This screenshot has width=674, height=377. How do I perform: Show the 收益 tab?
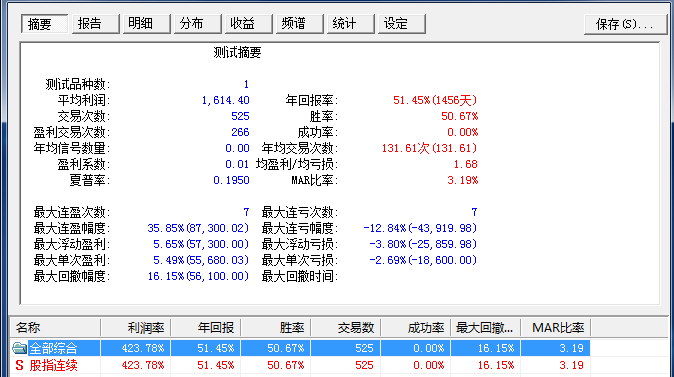tap(249, 24)
